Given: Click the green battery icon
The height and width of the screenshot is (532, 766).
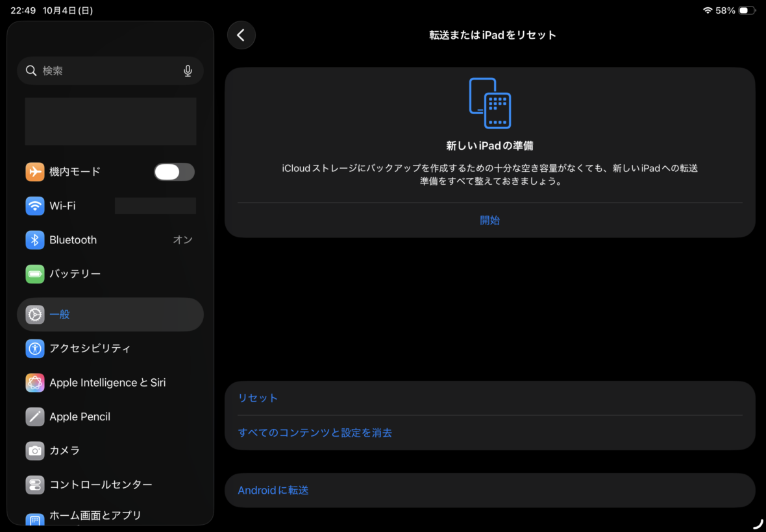Looking at the screenshot, I should 34,274.
